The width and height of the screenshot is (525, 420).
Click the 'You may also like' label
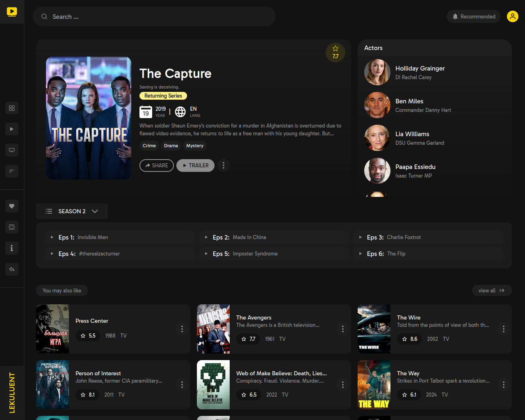[62, 290]
